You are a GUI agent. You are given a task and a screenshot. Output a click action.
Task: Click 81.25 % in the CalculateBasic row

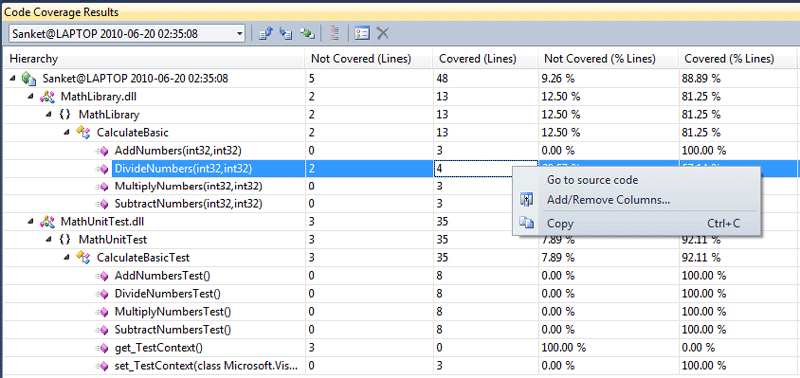(701, 133)
